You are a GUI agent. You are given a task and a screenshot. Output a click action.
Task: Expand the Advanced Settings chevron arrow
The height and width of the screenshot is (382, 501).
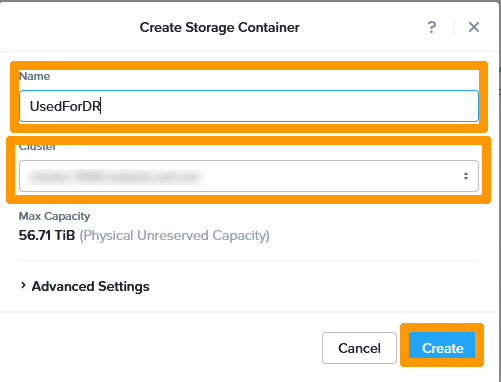coord(23,286)
